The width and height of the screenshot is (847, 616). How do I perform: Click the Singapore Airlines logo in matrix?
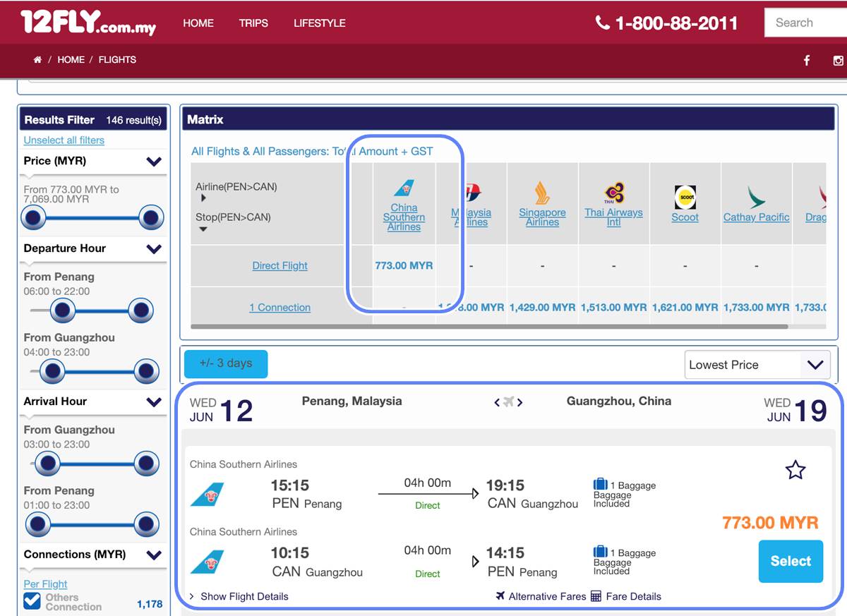click(x=542, y=193)
